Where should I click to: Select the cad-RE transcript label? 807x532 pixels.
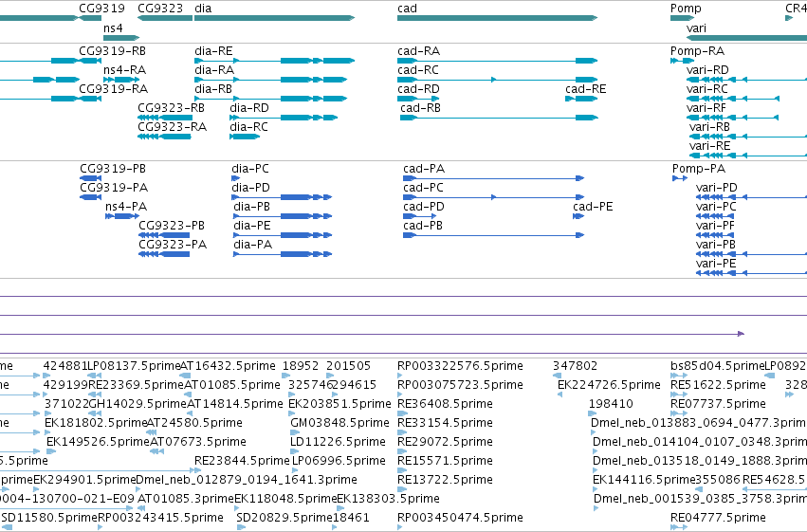pos(586,89)
